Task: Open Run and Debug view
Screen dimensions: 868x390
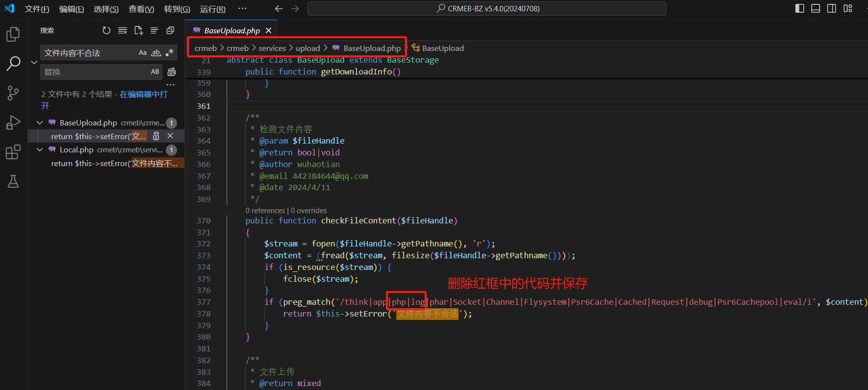Action: pyautogui.click(x=13, y=122)
